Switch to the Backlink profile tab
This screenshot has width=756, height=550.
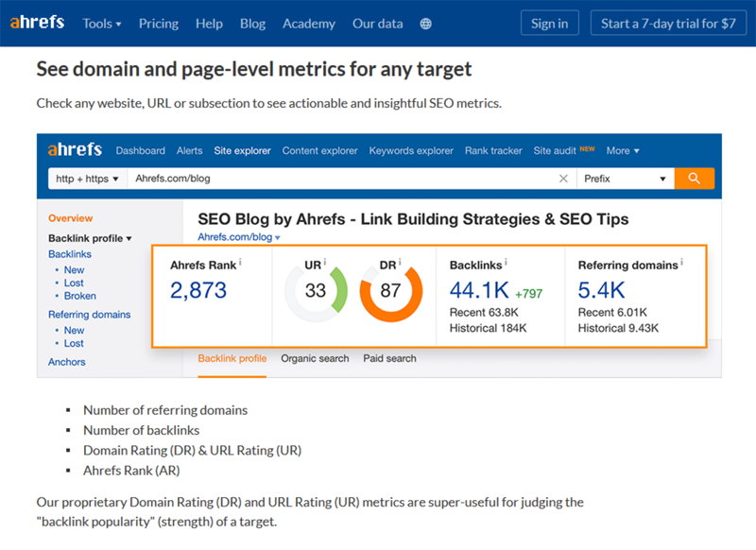232,358
